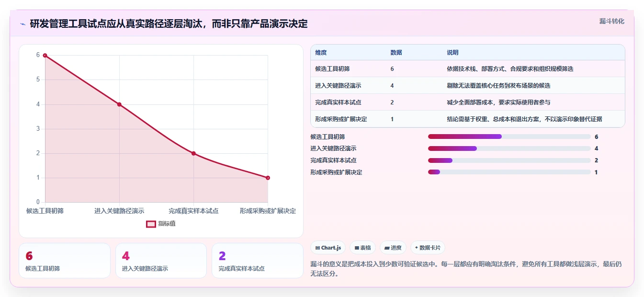Click the 结论需基于权重 description cell

[524, 119]
